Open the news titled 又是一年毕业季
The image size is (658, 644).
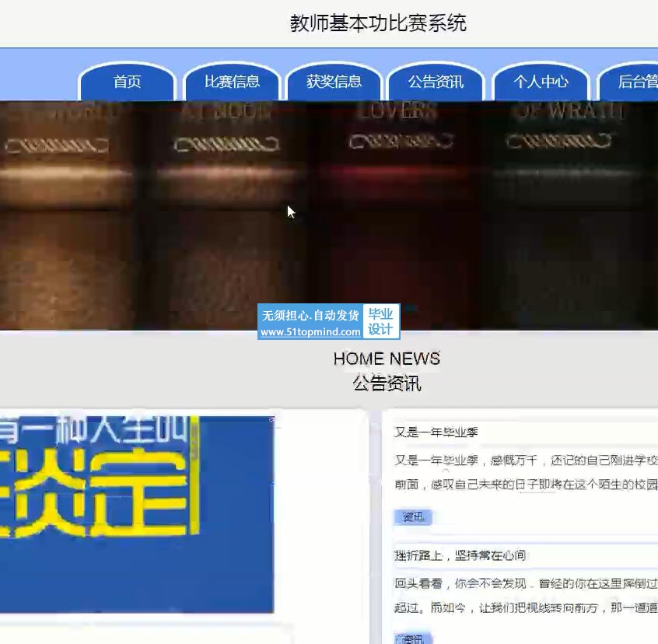[x=436, y=432]
